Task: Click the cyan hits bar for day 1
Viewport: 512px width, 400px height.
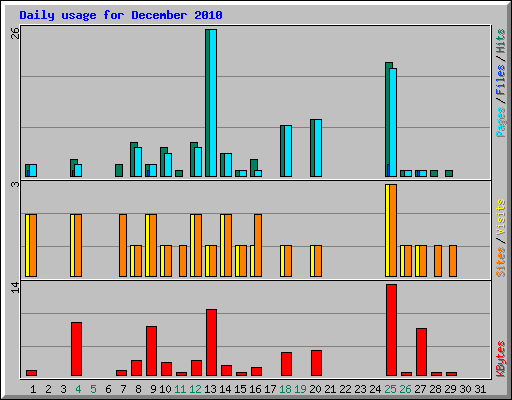Action: (x=33, y=170)
